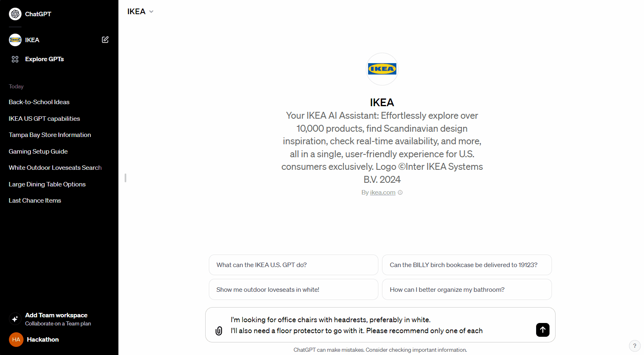Click the IKEA logo in the center

point(382,69)
